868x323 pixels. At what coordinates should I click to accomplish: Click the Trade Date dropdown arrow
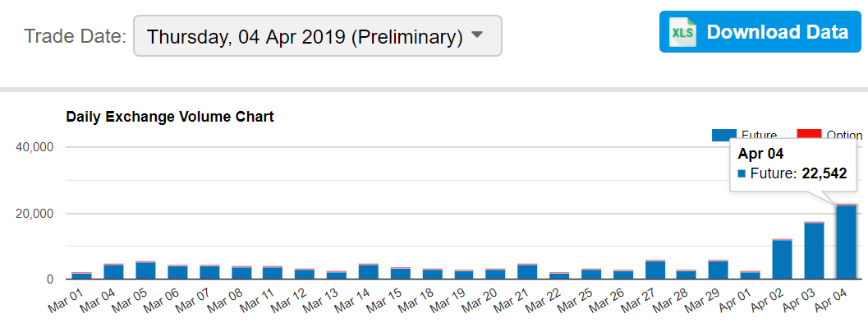point(477,35)
